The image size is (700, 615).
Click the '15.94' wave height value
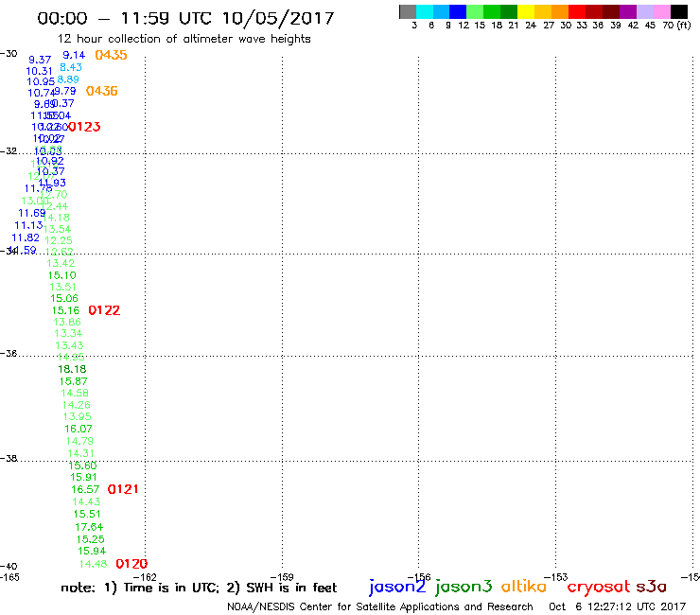pos(93,551)
